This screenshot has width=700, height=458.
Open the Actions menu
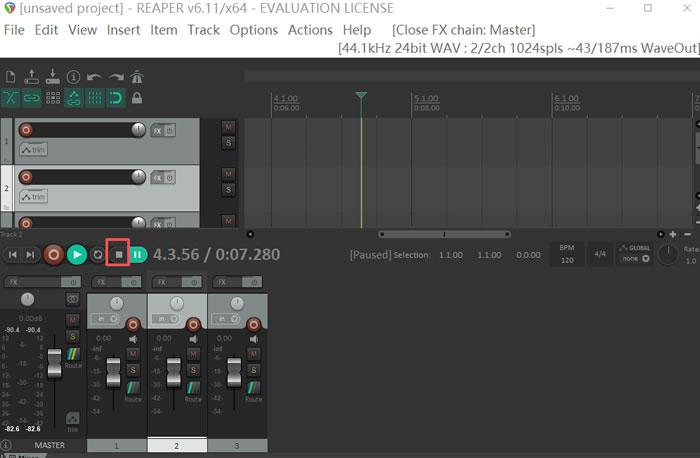[x=310, y=30]
